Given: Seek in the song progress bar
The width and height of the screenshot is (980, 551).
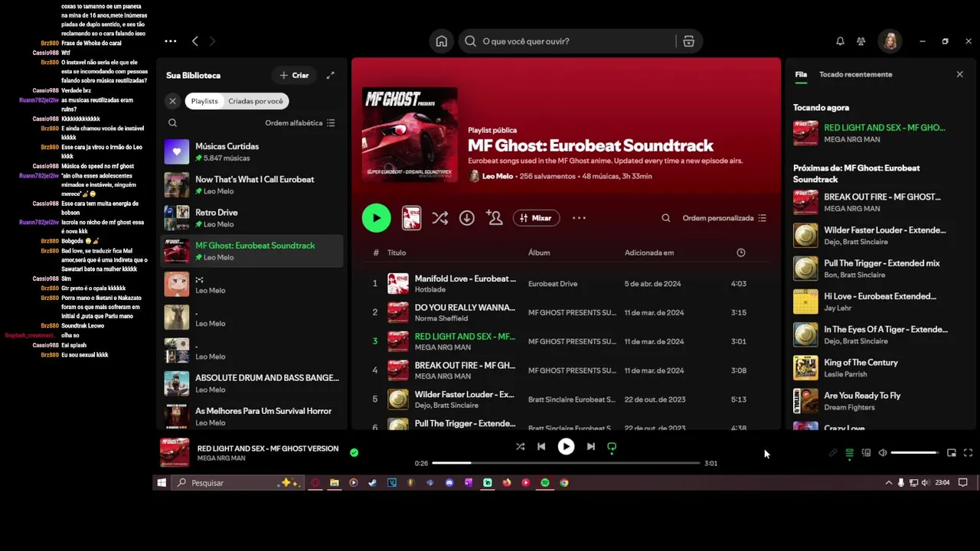Looking at the screenshot, I should 566,463.
